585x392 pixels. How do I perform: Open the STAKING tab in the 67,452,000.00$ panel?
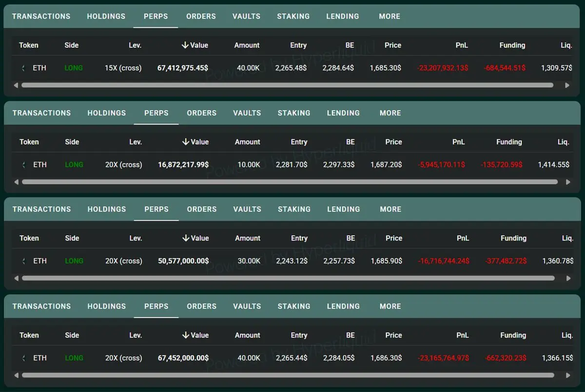294,306
